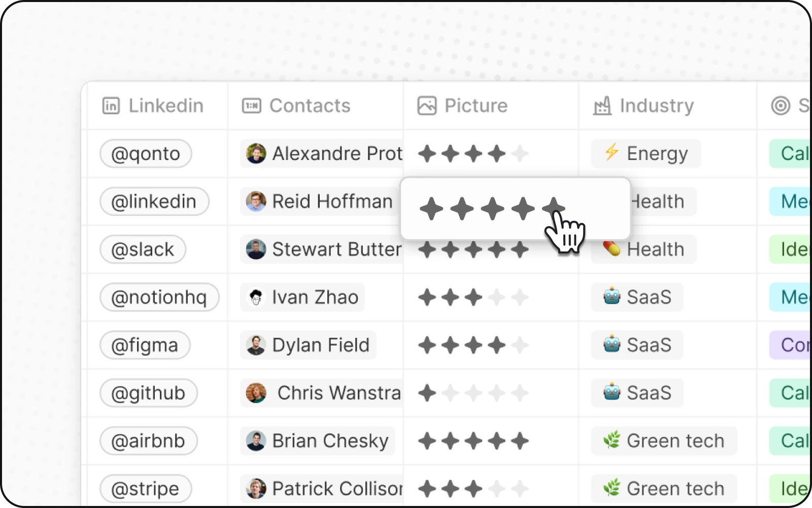Click Brian Chesky's avatar thumbnail
Viewport: 812px width, 508px height.
point(256,441)
